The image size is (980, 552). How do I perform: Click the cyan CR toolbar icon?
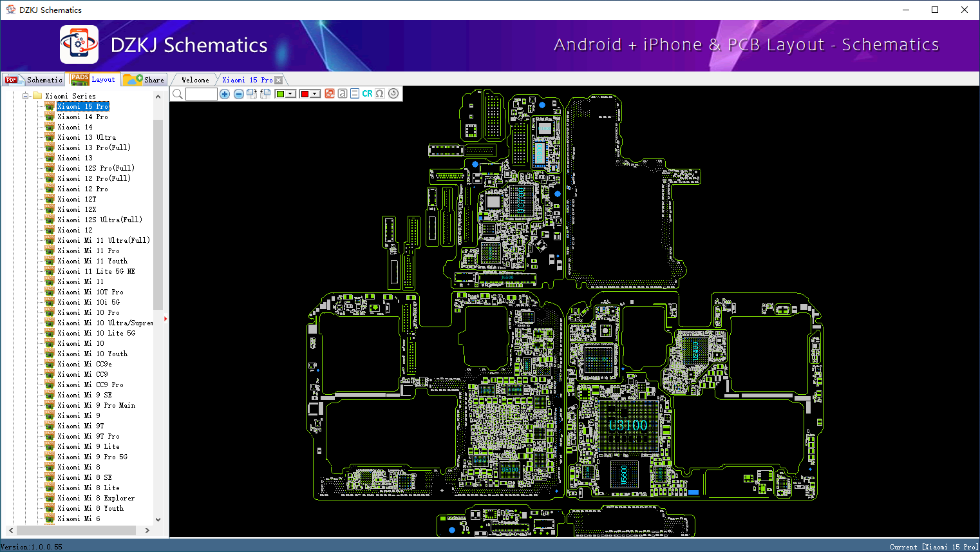click(x=367, y=93)
